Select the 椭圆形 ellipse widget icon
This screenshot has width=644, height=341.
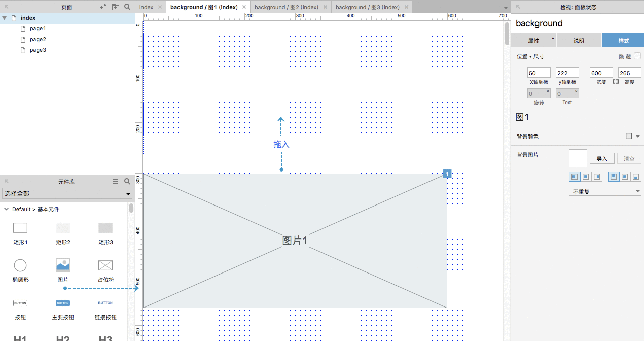(20, 265)
